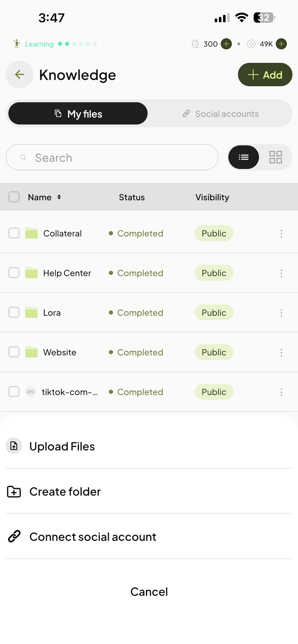The image size is (298, 644).
Task: Select the list view icon
Action: (243, 157)
